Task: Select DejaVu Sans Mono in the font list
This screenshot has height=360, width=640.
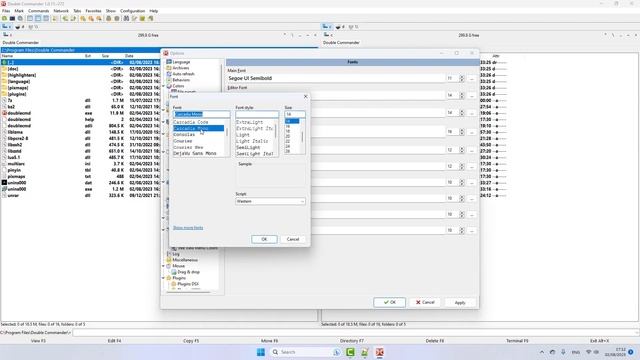Action: coord(195,153)
